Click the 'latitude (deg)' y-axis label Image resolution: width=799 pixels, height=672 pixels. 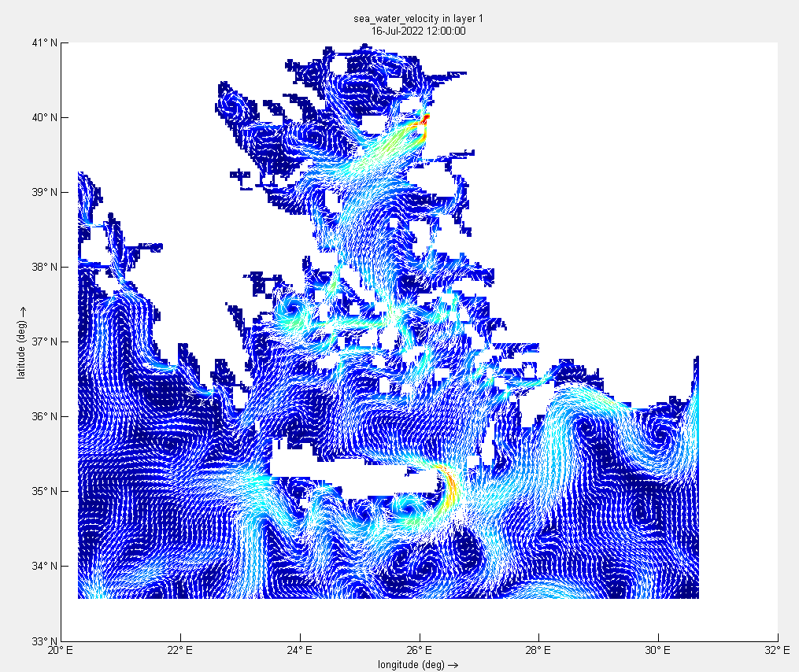[21, 342]
